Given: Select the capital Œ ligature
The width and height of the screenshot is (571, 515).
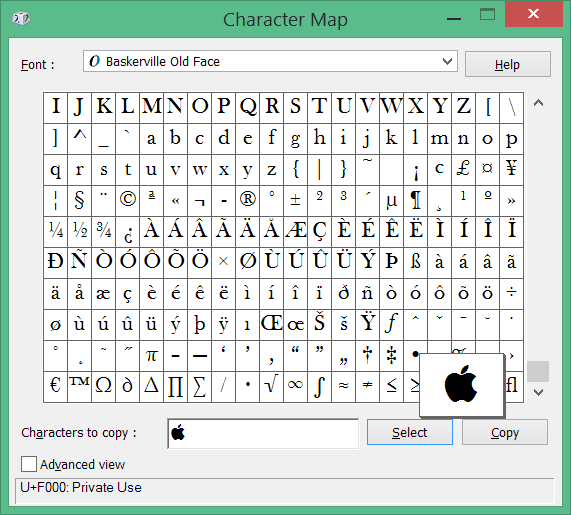Looking at the screenshot, I should coord(272,325).
